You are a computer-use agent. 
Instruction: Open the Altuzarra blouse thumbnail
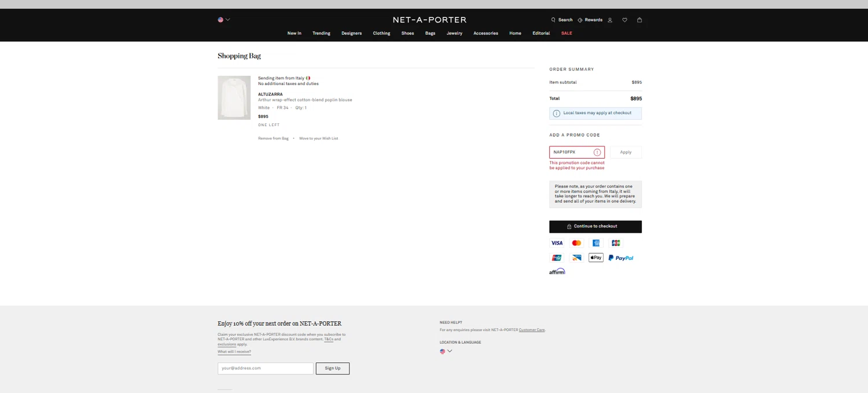(x=234, y=98)
